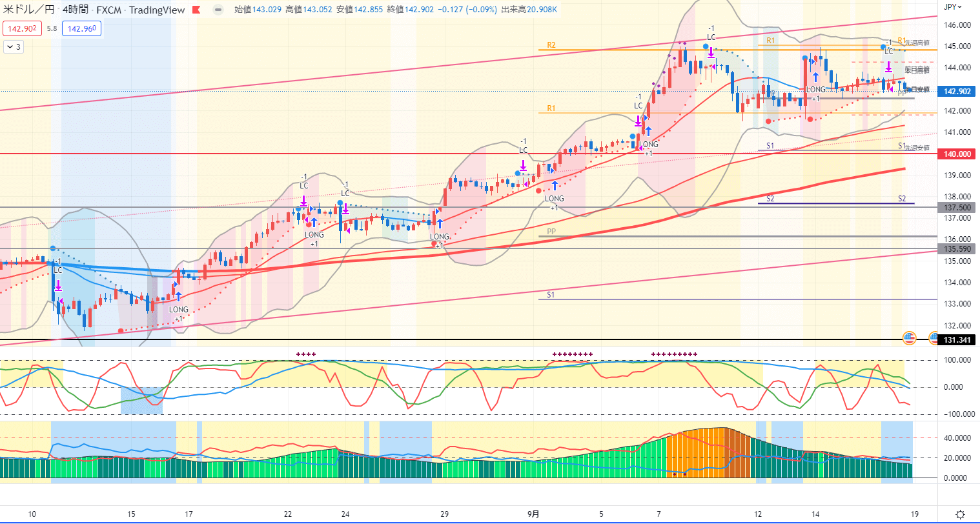Click the 19 date label on time axis
This screenshot has width=980, height=524.
pos(915,514)
